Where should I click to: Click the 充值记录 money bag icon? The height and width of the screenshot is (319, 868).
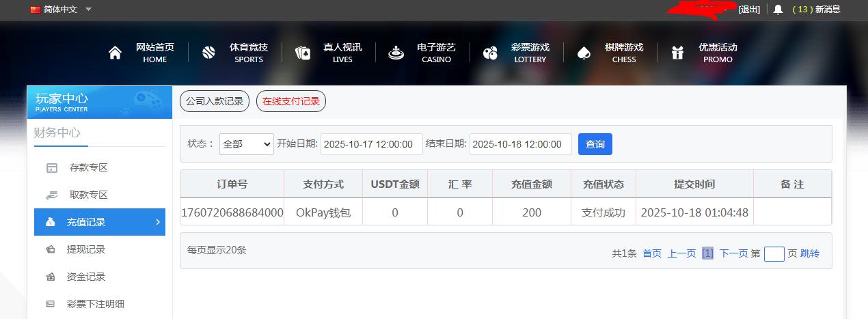(x=51, y=222)
